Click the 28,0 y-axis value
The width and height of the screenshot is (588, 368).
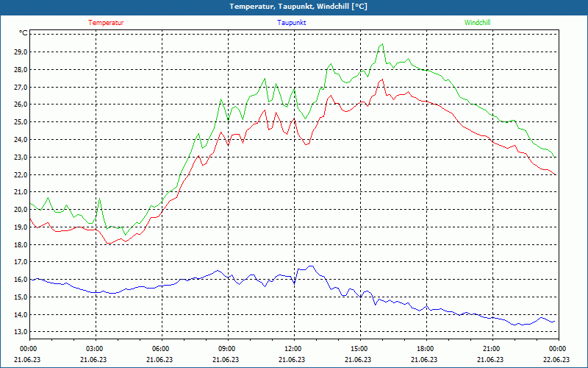[21, 69]
